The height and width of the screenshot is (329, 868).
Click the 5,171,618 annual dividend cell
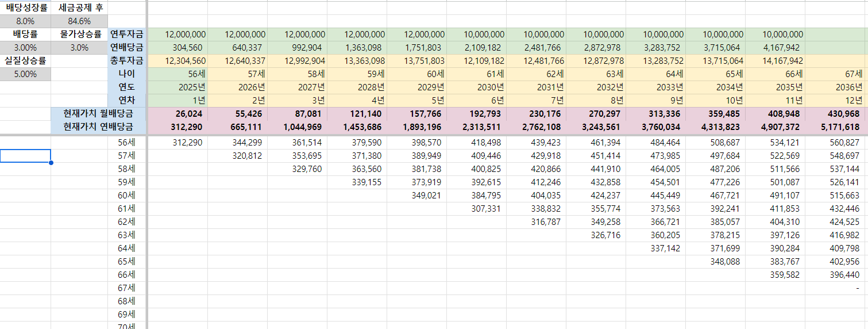click(x=835, y=127)
